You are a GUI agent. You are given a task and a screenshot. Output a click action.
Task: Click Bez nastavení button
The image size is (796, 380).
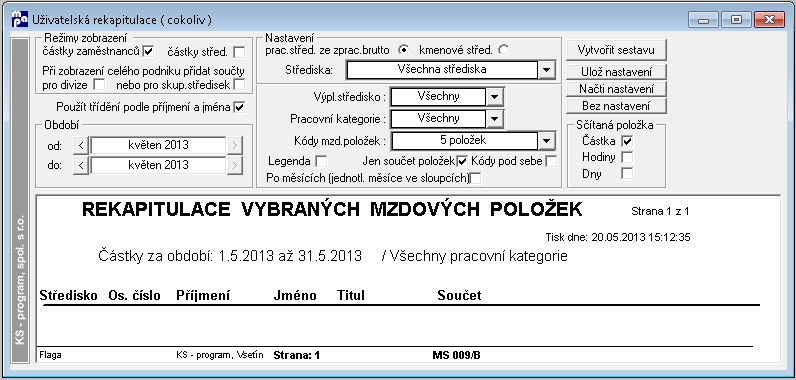point(616,106)
